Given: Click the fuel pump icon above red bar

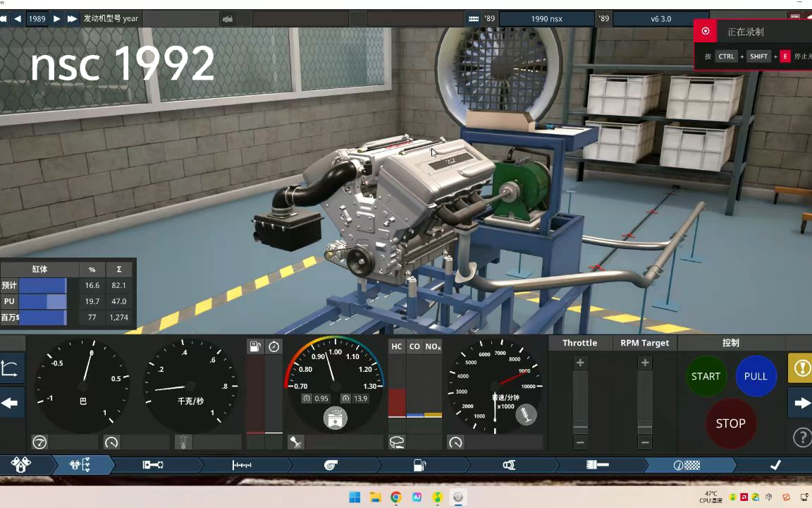Looking at the screenshot, I should (x=255, y=346).
